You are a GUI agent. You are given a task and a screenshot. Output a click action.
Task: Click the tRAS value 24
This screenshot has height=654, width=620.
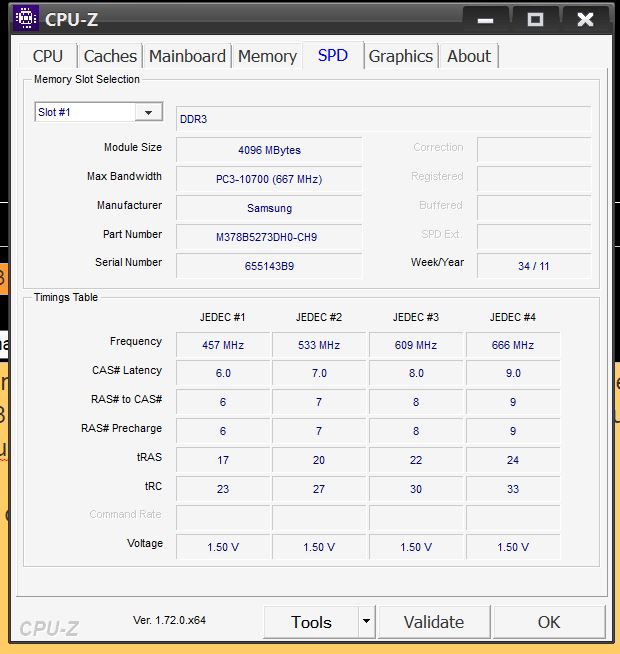(513, 460)
